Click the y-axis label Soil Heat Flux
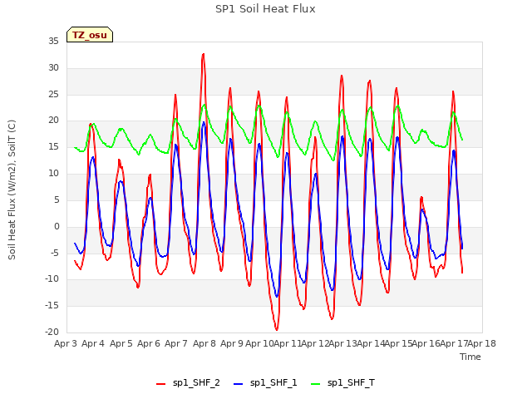The width and height of the screenshot is (532, 399). click(12, 190)
